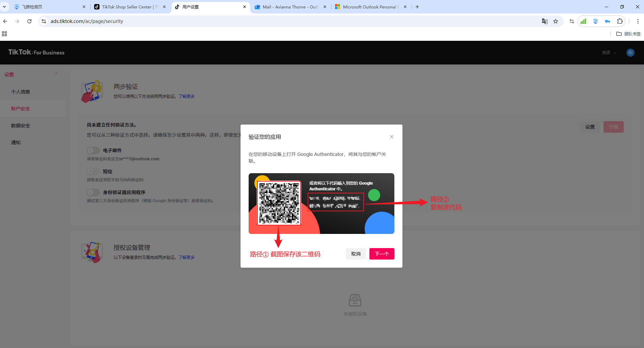644x348 pixels.
Task: Click the two-step verification lock illustration
Action: tap(91, 91)
